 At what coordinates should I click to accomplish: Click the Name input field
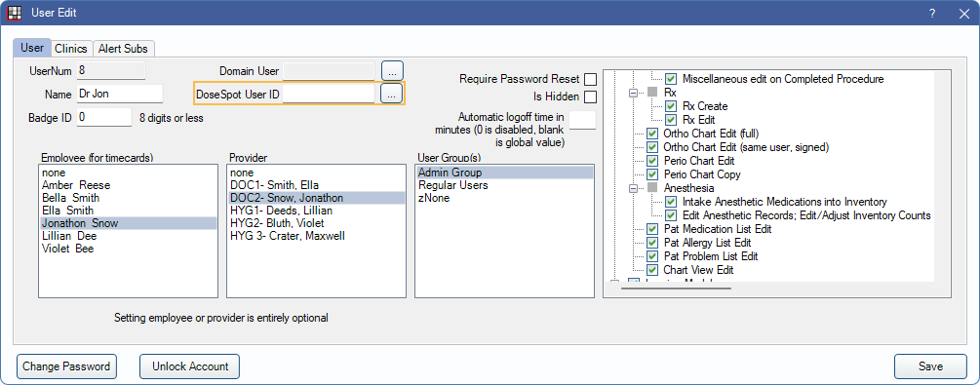tap(119, 95)
